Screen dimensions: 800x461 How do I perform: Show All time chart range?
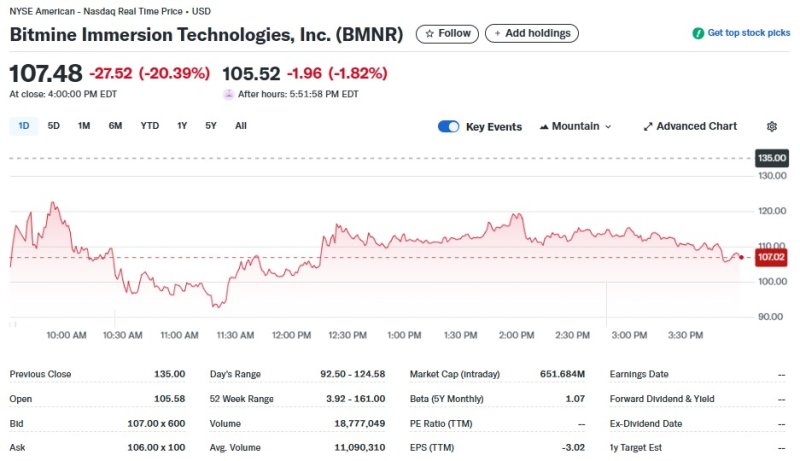(x=241, y=126)
